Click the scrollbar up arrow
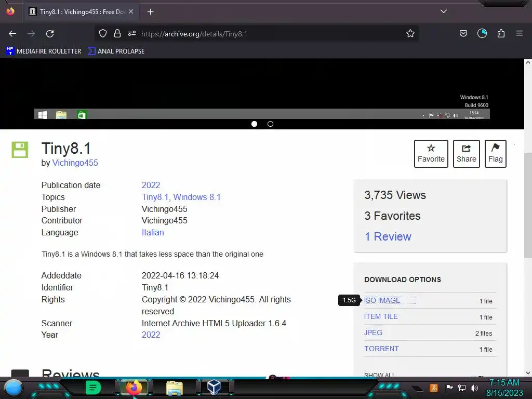 click(528, 62)
